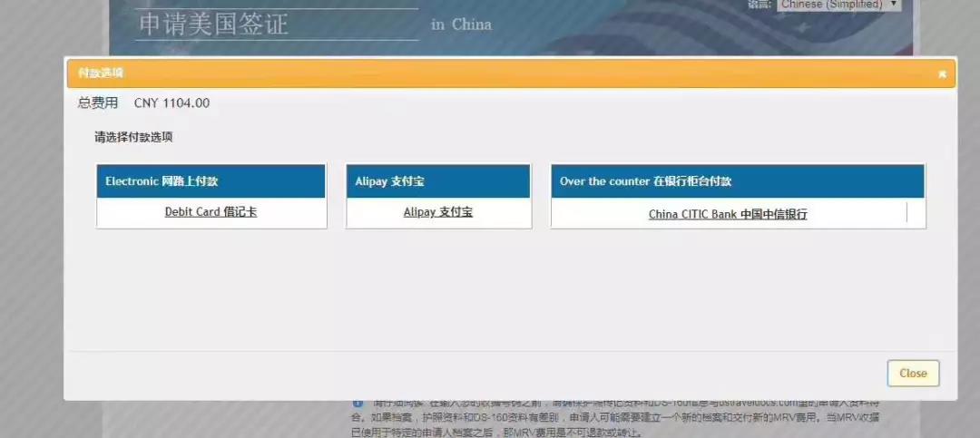Click the 总费用 label
Screen dimensions: 980x438
point(98,103)
